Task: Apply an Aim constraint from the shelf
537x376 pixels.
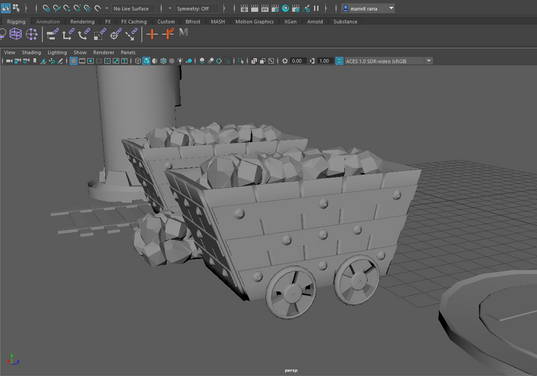Action: [115, 34]
